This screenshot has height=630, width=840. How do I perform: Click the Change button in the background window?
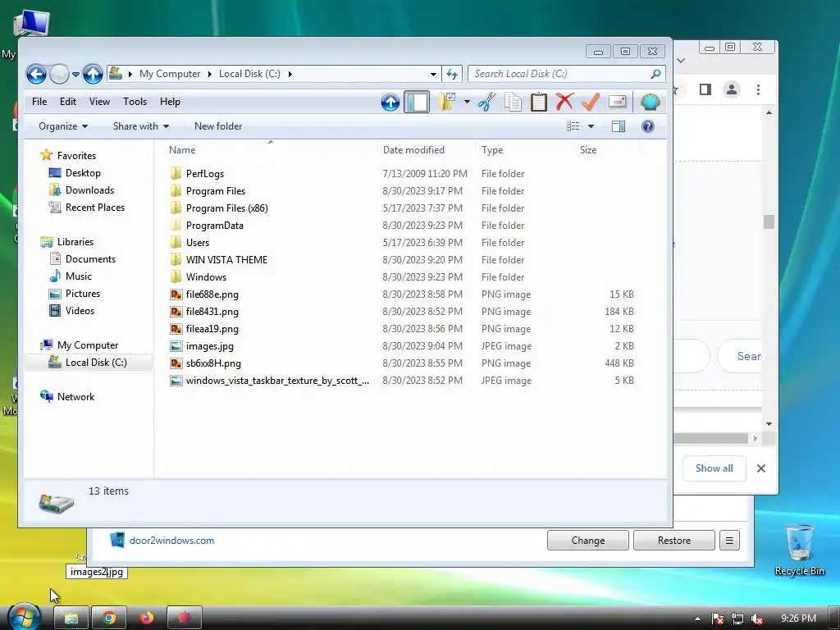587,541
